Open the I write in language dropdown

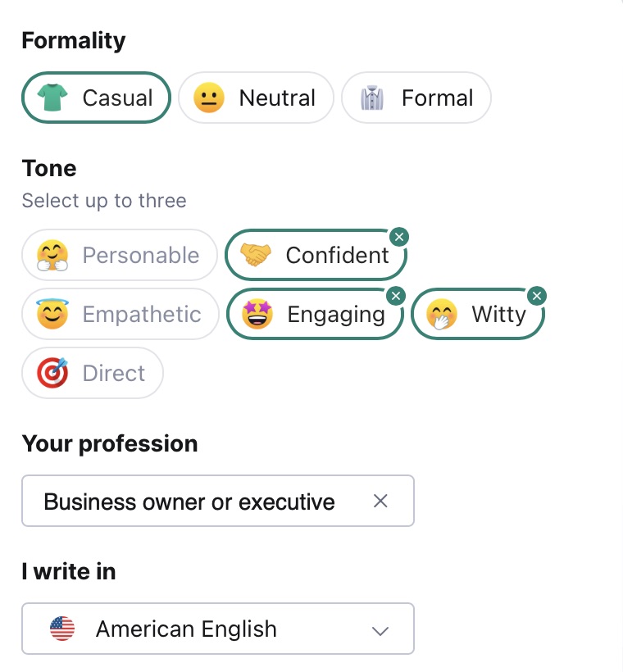click(x=218, y=629)
